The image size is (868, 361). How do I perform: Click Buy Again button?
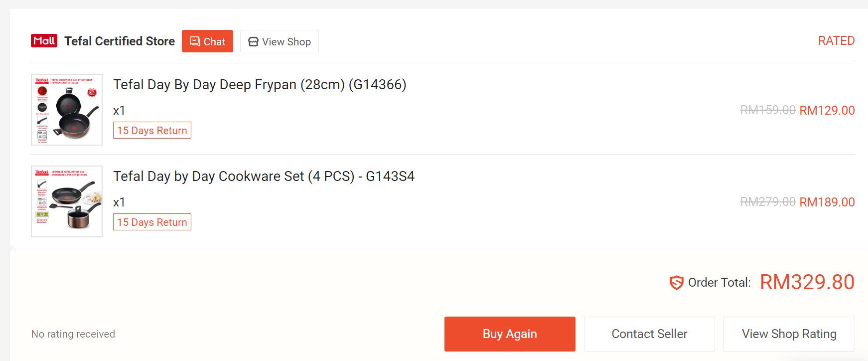point(510,334)
